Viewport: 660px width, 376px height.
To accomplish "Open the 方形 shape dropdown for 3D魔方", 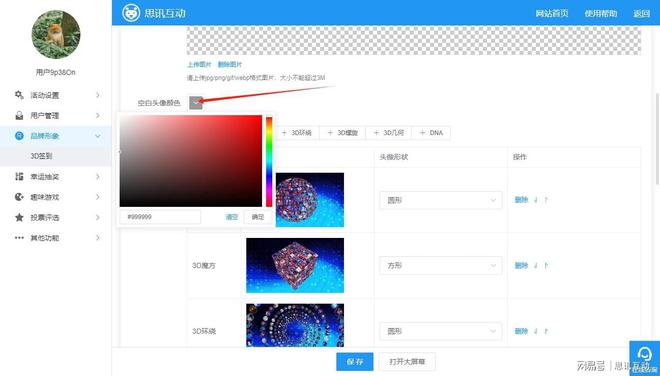I will pos(441,266).
